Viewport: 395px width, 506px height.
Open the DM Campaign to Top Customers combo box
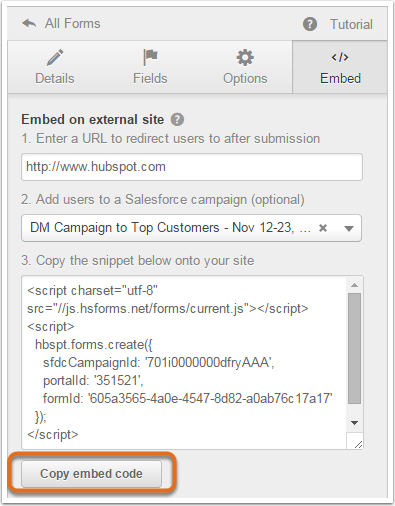tap(191, 228)
